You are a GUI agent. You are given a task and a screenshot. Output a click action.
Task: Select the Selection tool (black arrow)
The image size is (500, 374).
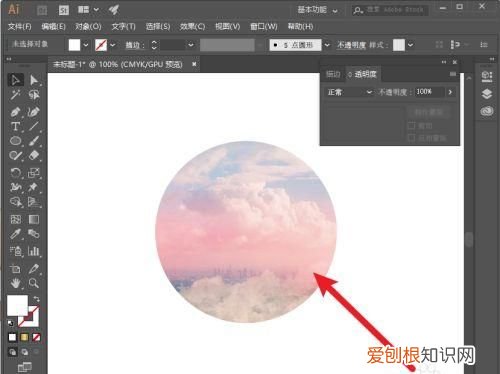15,80
